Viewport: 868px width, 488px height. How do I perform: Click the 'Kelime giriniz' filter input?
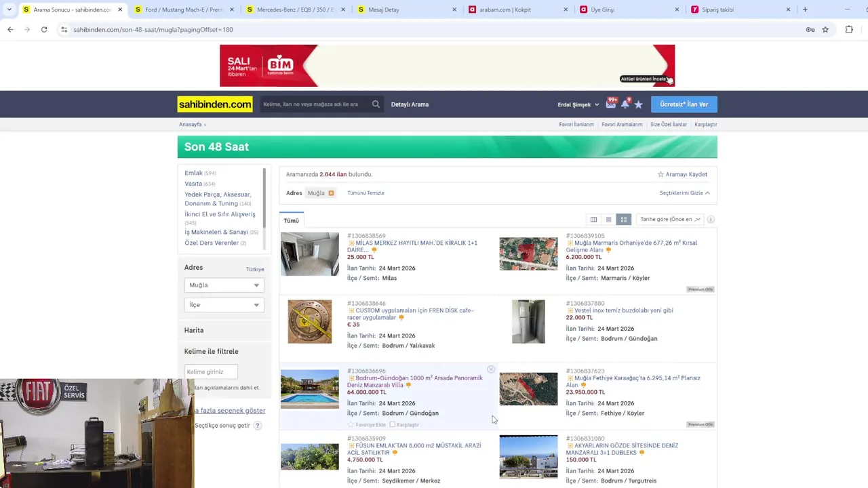211,371
